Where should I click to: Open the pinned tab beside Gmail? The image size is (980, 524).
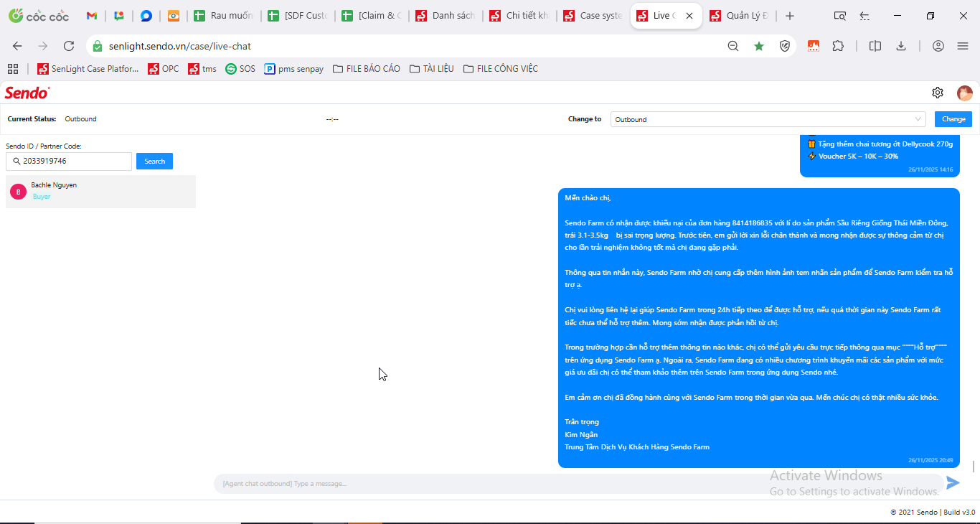pyautogui.click(x=119, y=16)
